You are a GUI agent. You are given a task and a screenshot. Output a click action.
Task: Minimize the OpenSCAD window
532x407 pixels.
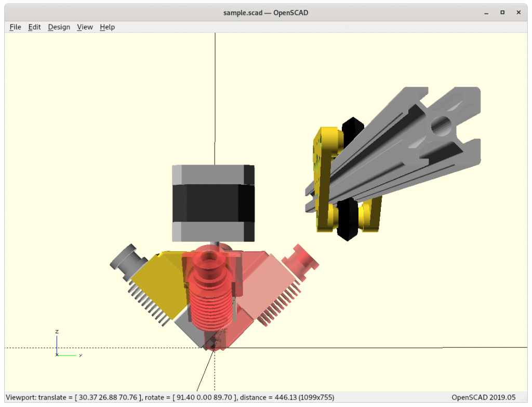click(486, 13)
